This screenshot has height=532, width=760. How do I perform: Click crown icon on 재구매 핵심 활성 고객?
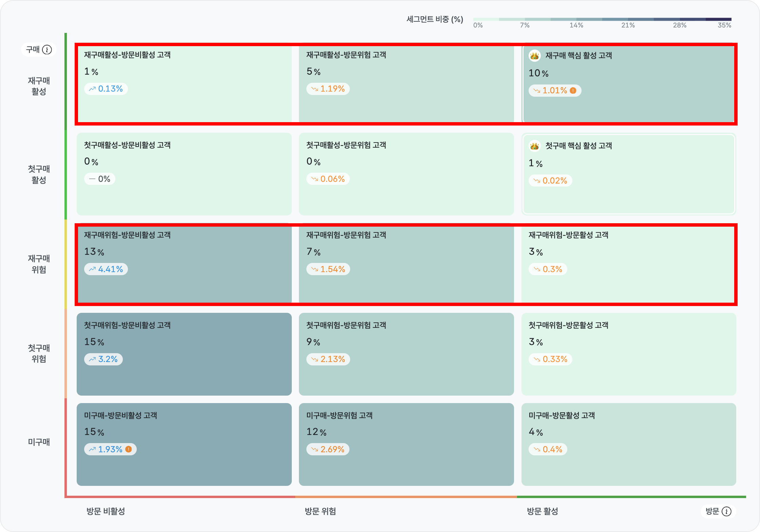[x=534, y=56]
